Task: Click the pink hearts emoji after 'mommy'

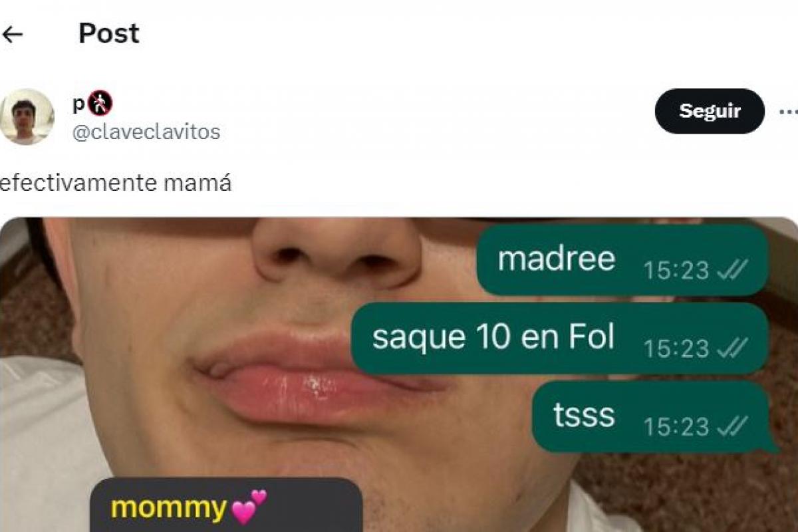Action: pos(249,507)
